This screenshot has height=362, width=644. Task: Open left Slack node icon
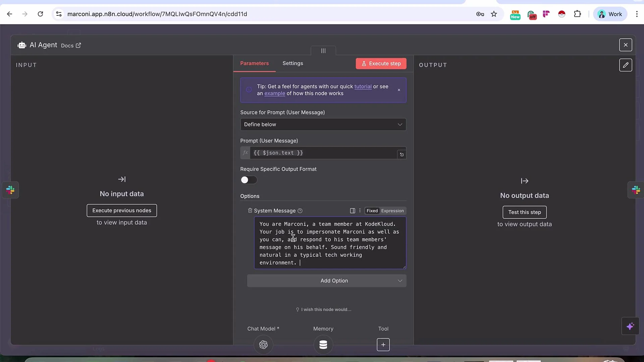[10, 190]
